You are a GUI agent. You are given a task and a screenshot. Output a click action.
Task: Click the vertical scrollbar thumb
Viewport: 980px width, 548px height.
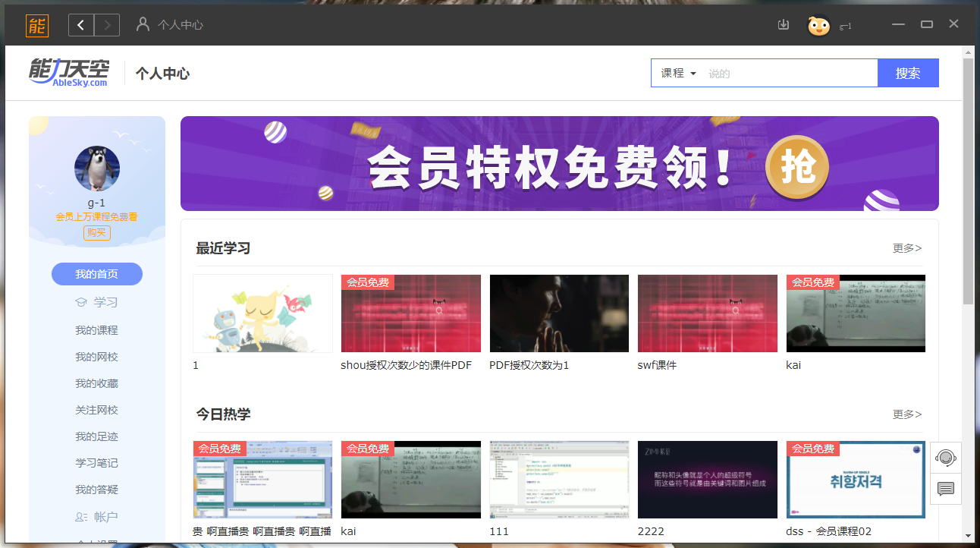(x=968, y=182)
